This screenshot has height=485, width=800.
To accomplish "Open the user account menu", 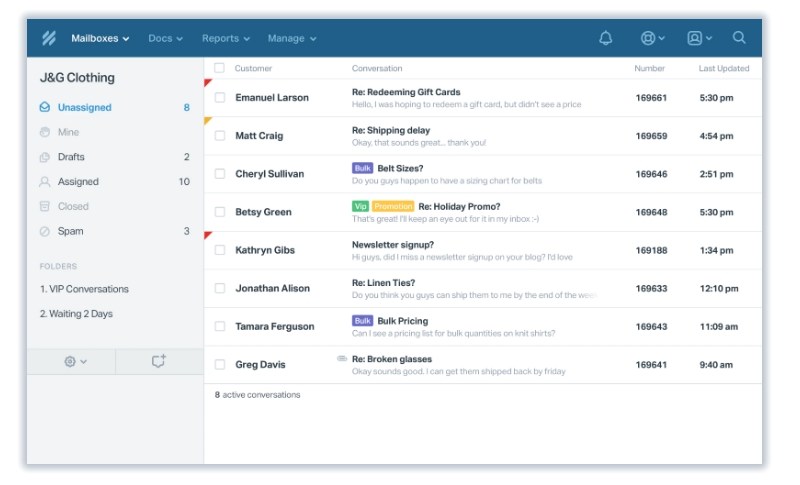I will pos(699,38).
